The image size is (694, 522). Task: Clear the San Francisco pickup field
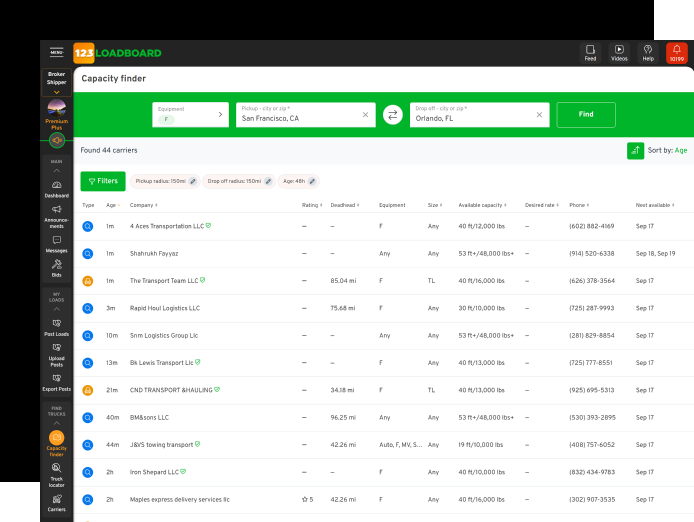[365, 115]
